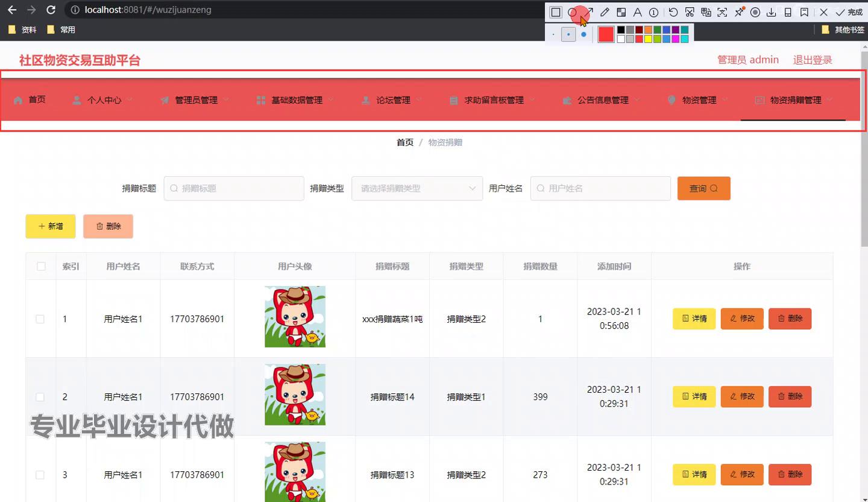868x502 pixels.
Task: Click 删除 for 捐赠标题13 row
Action: (790, 474)
